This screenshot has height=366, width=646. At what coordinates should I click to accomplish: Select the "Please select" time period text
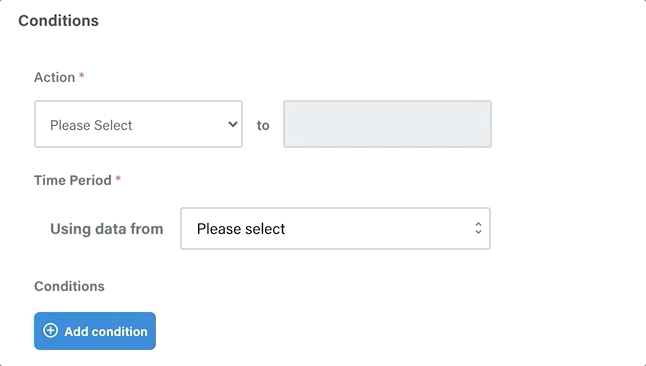[x=241, y=229]
